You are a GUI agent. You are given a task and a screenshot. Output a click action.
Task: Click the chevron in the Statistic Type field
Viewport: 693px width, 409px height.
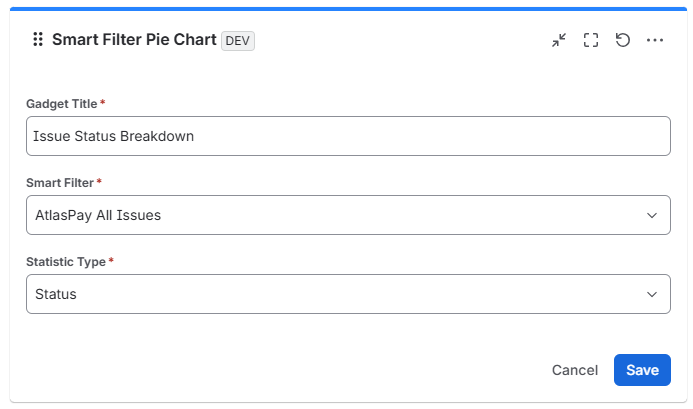click(x=652, y=294)
